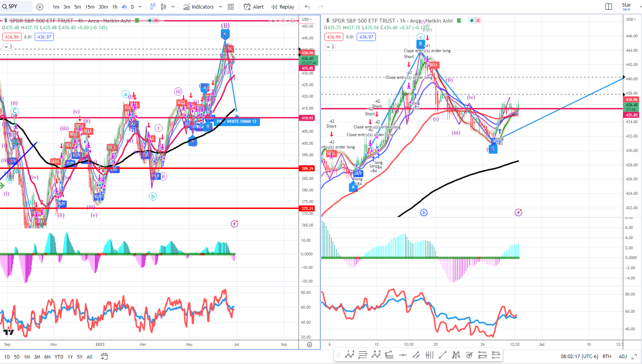Select the D daily timeframe
The image size is (642, 364).
click(x=133, y=7)
